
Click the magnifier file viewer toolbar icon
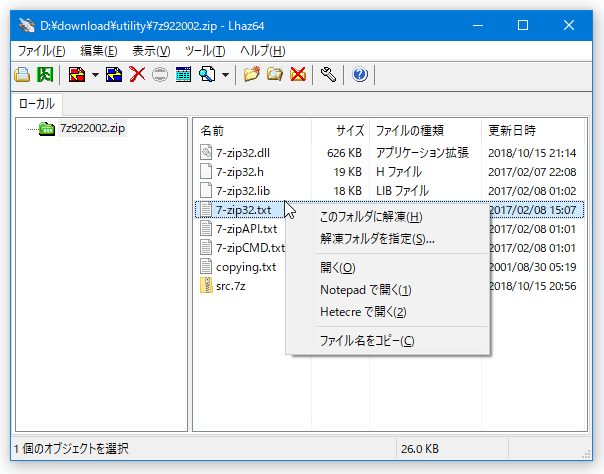point(207,74)
